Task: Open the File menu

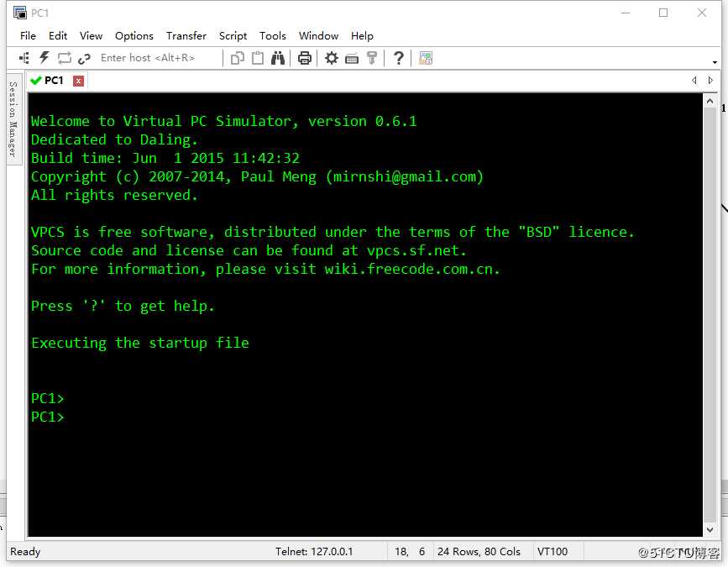Action: coord(28,36)
